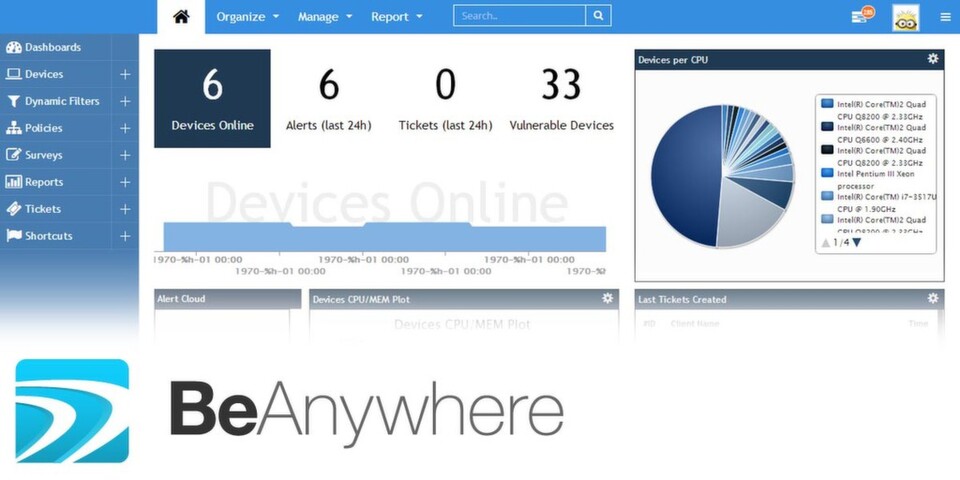This screenshot has width=960, height=480.
Task: Expand Reports with its plus button
Action: [125, 182]
